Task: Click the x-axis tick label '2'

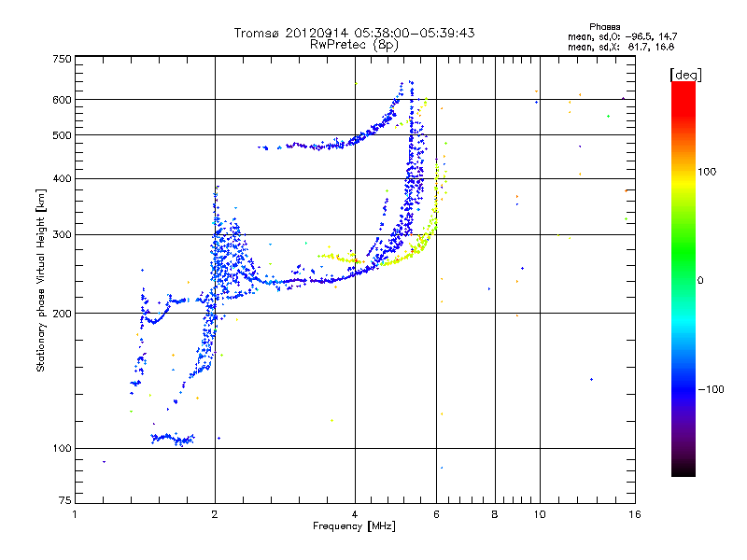Action: (215, 514)
